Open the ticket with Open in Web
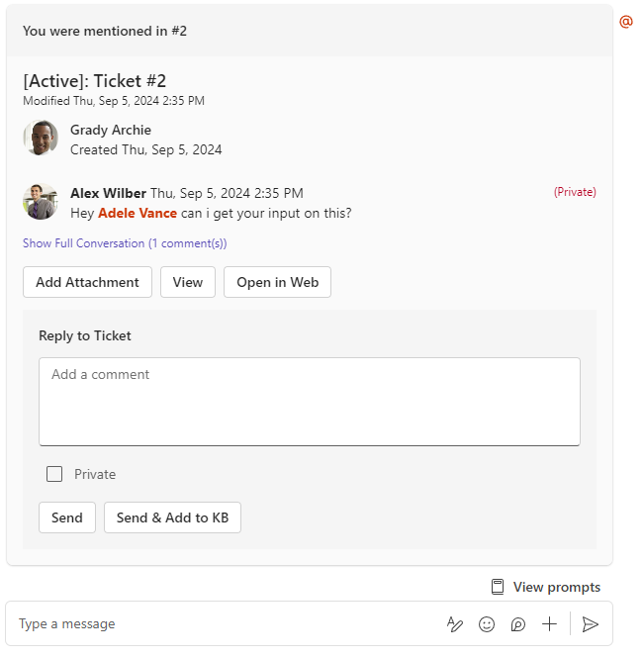The height and width of the screenshot is (658, 644). click(x=277, y=282)
